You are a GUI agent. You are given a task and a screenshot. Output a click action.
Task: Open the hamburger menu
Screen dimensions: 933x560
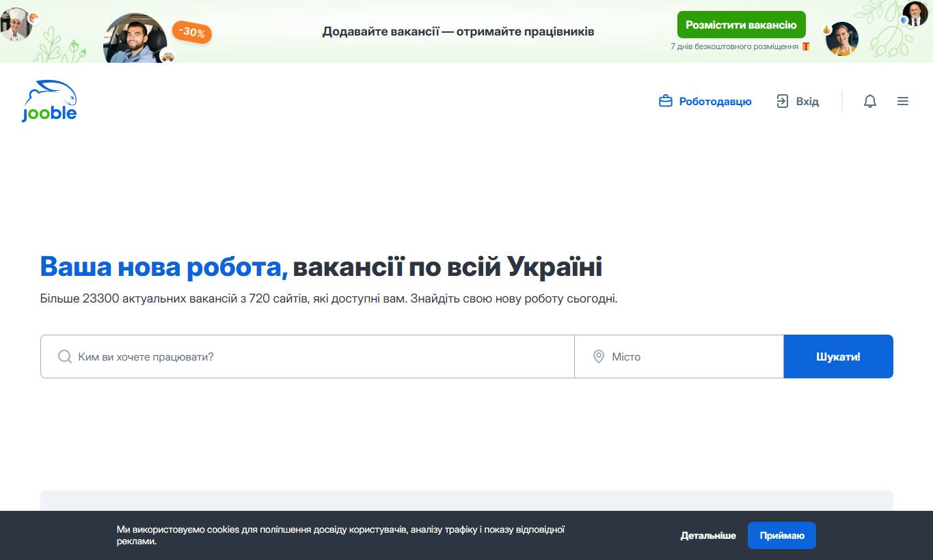tap(902, 102)
